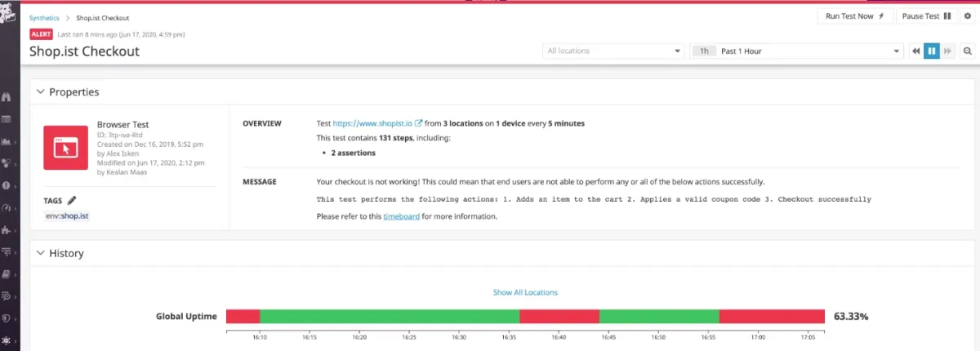The image size is (980, 351).
Task: Open the Events list sidebar icon
Action: click(x=7, y=119)
